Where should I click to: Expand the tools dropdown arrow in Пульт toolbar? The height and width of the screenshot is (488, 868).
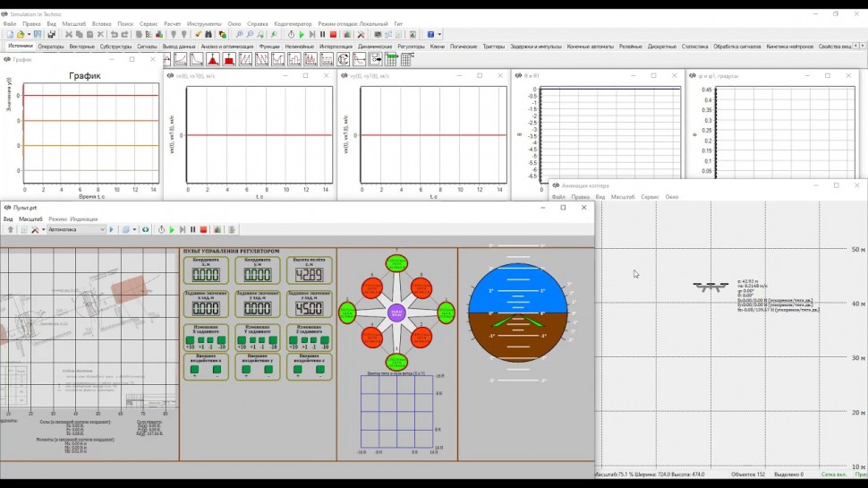click(x=42, y=230)
